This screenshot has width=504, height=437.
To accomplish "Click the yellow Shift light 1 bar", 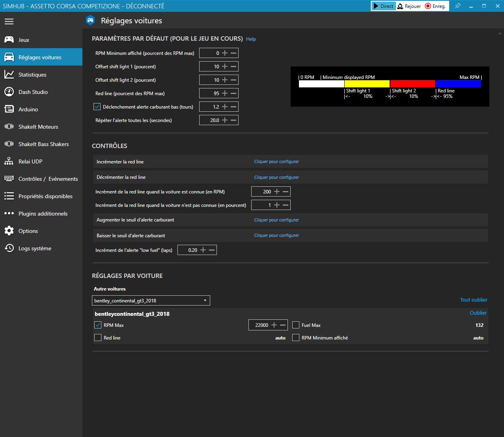I will click(367, 84).
